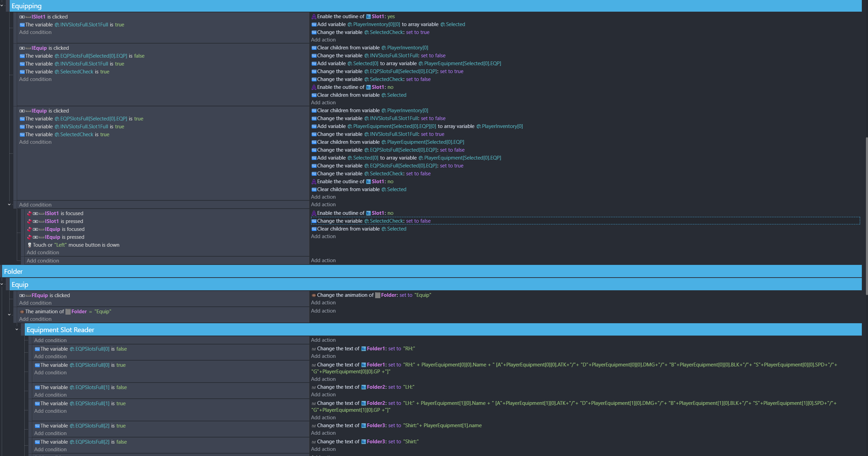
Task: Collapse the Equip group chevron
Action: (2, 284)
